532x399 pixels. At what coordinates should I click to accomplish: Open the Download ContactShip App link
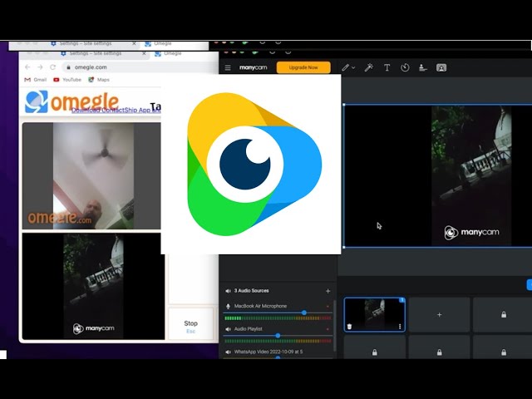point(116,111)
